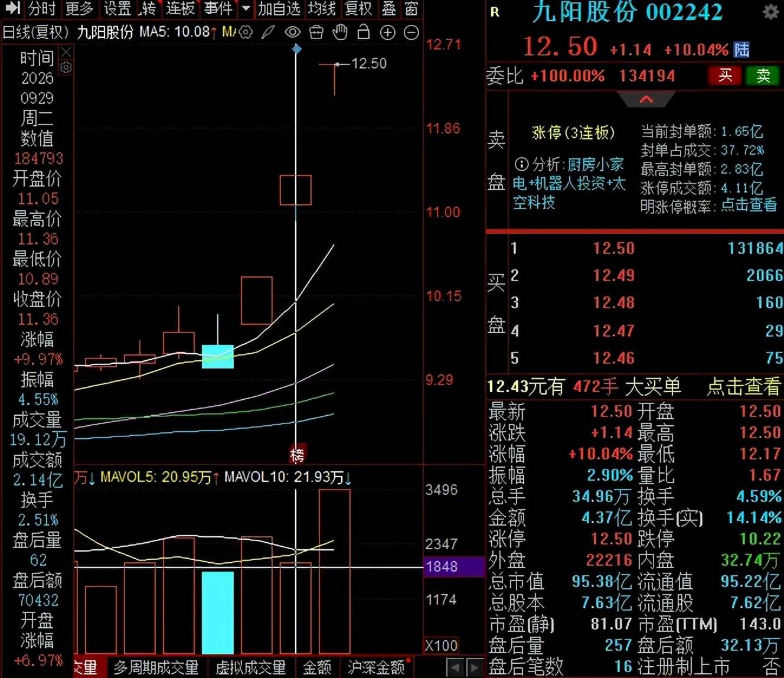Open the 事件 events item
The width and height of the screenshot is (784, 678).
pos(218,9)
